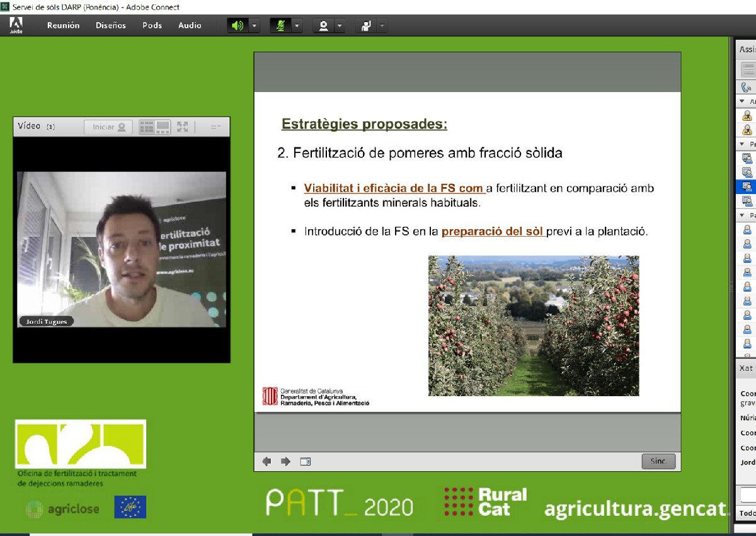Open the speaker options dropdown arrow

point(254,26)
